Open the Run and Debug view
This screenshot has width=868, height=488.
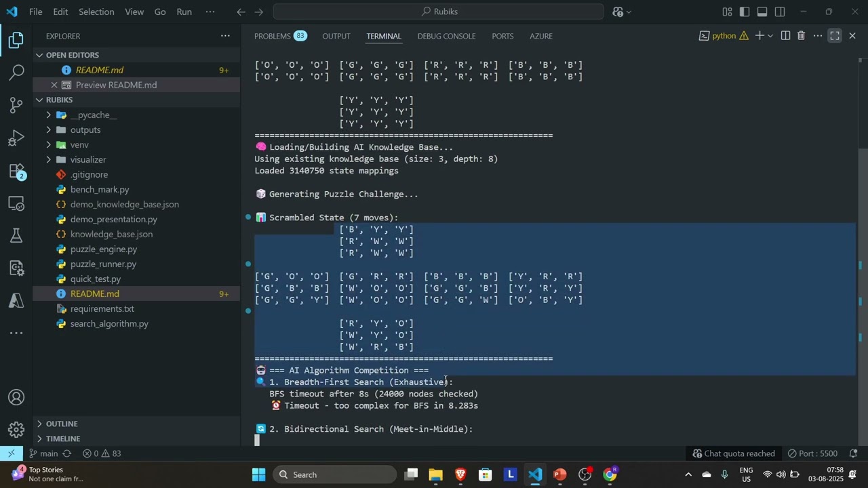(x=16, y=138)
